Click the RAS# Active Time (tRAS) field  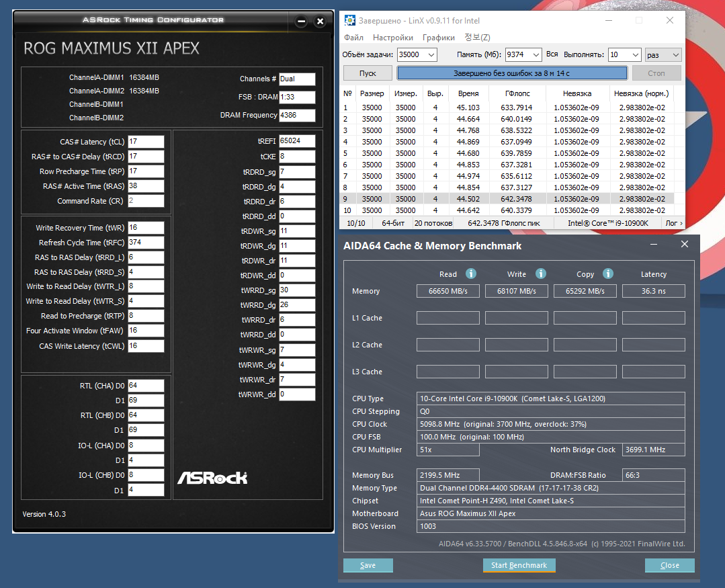coord(146,186)
